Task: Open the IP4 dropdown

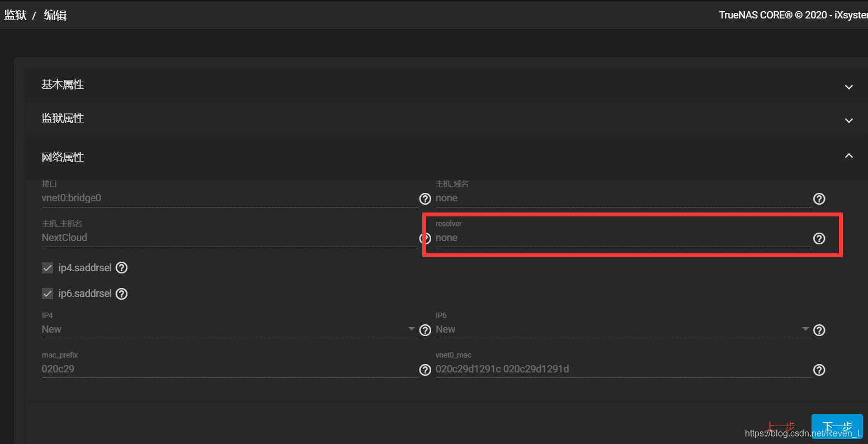Action: pyautogui.click(x=229, y=329)
